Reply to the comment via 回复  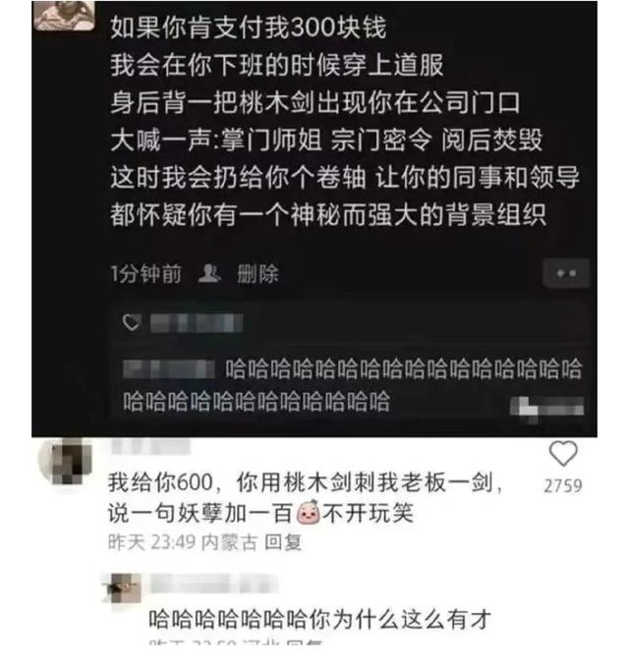(x=283, y=542)
